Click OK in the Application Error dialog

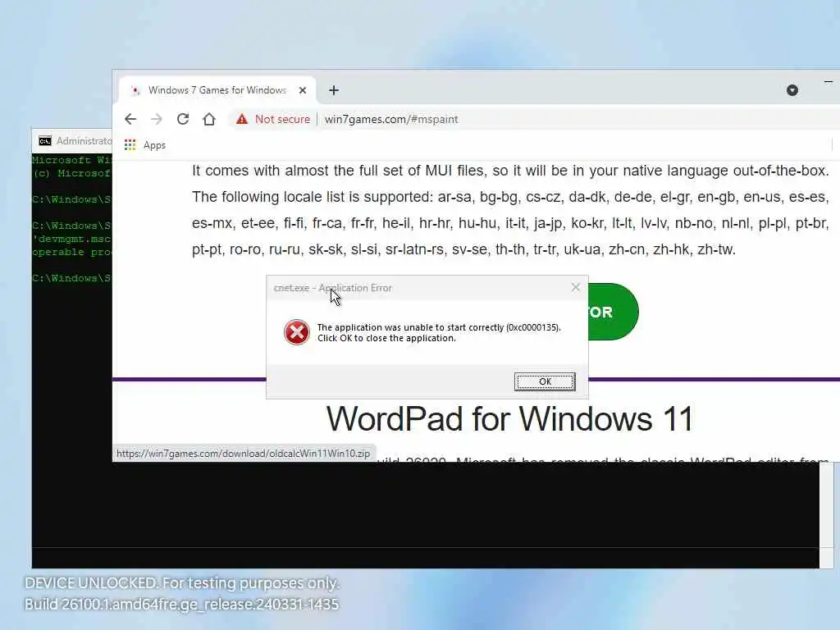545,381
